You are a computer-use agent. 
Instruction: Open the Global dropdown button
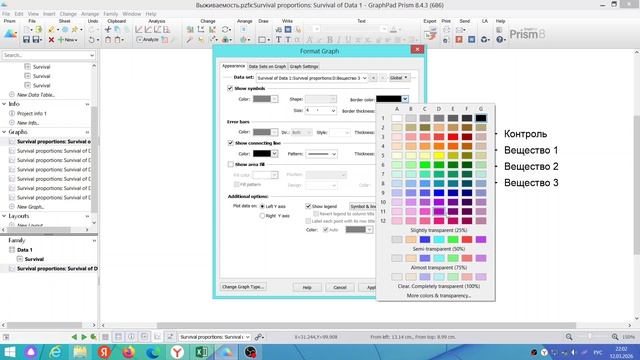click(x=399, y=78)
